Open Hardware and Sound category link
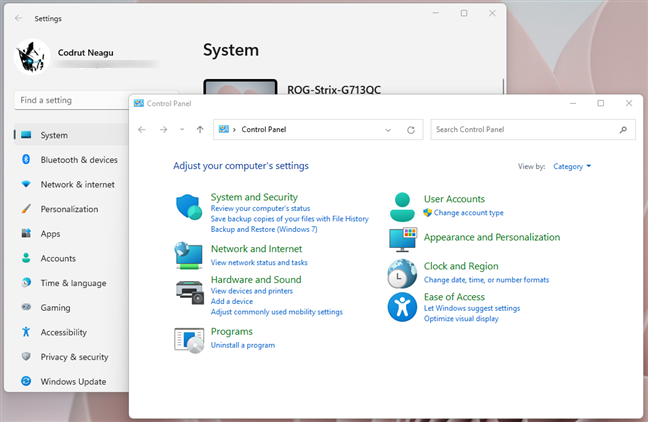Screen dimensions: 648x422 point(256,279)
